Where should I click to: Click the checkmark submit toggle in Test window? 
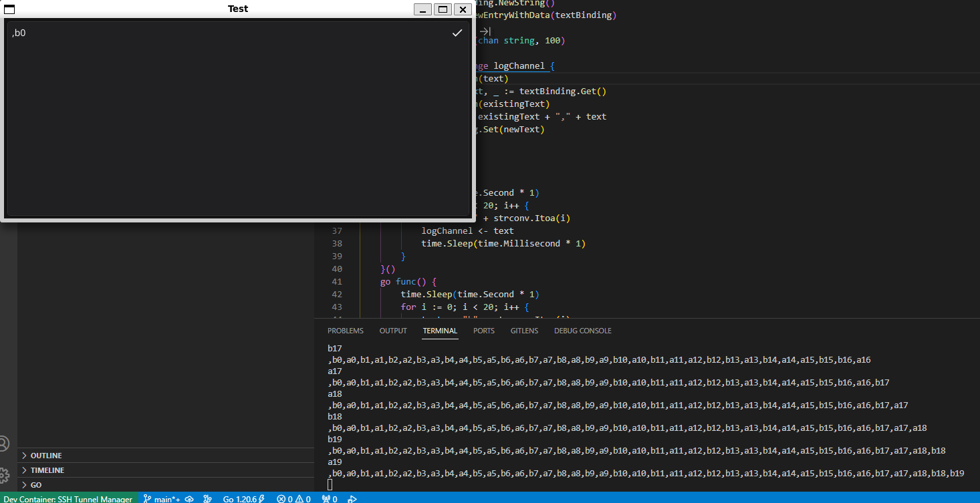457,32
